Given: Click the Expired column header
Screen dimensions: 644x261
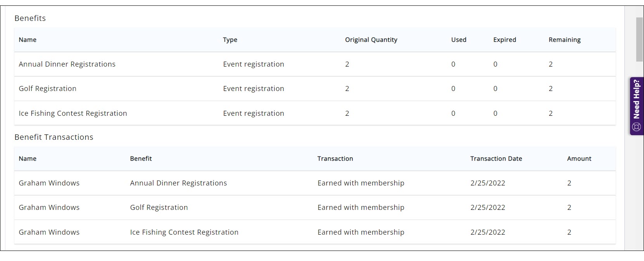Looking at the screenshot, I should (x=504, y=39).
